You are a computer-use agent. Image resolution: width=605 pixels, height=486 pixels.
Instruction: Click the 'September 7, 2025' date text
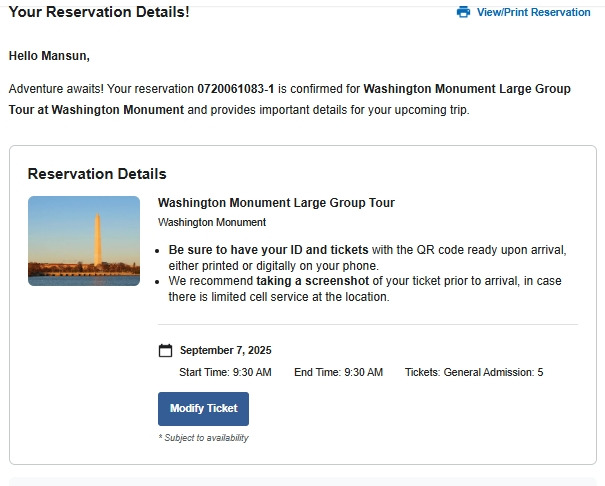coord(225,350)
